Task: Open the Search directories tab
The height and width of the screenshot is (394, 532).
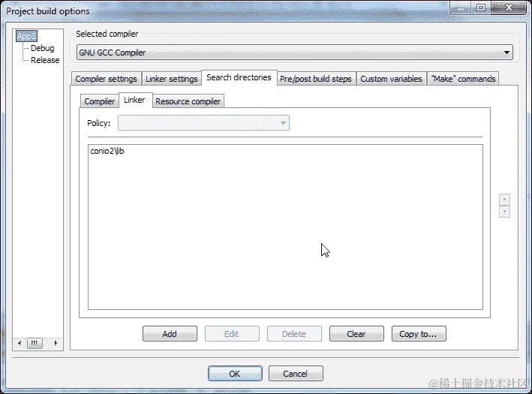Action: pos(239,77)
